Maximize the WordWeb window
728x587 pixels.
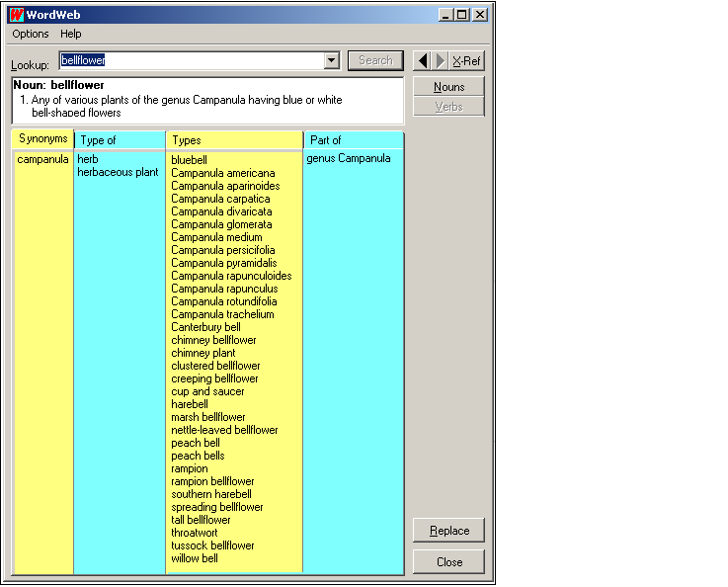click(x=462, y=15)
